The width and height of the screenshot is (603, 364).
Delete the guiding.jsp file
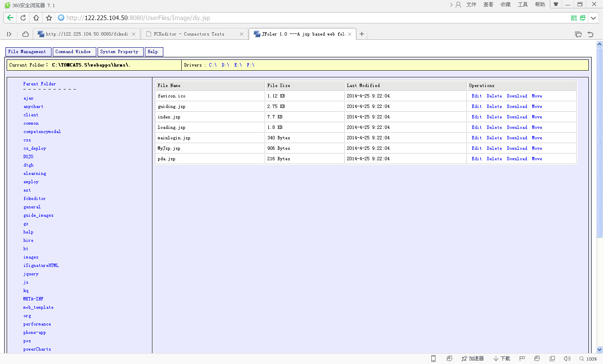click(494, 107)
